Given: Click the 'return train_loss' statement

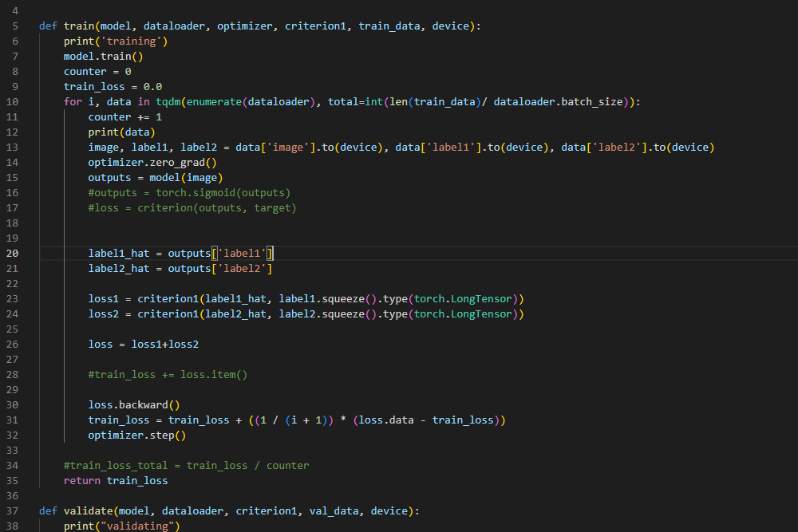Looking at the screenshot, I should point(116,481).
